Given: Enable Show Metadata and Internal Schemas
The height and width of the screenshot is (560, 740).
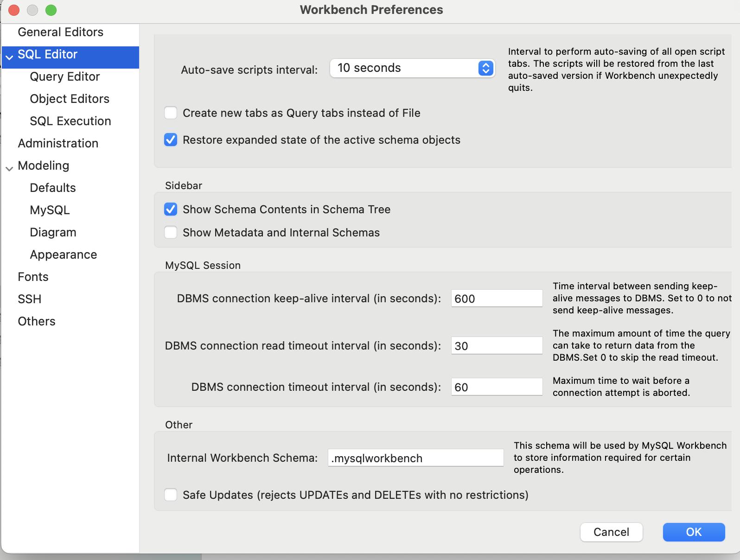Looking at the screenshot, I should (x=171, y=232).
